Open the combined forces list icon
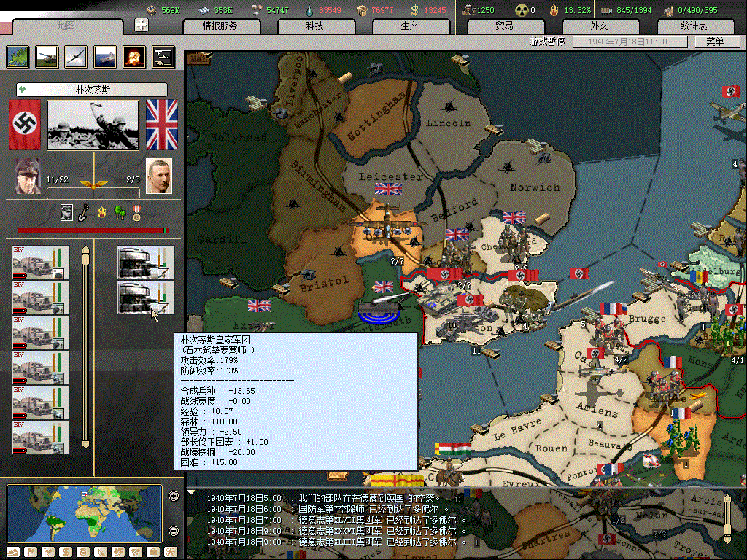Screen dimensions: 747x560 tap(163, 57)
